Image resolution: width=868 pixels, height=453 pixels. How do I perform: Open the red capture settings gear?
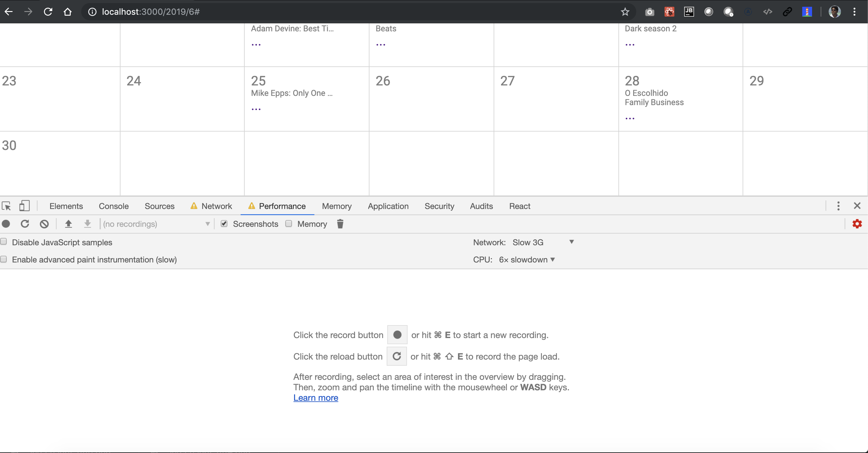(x=857, y=224)
